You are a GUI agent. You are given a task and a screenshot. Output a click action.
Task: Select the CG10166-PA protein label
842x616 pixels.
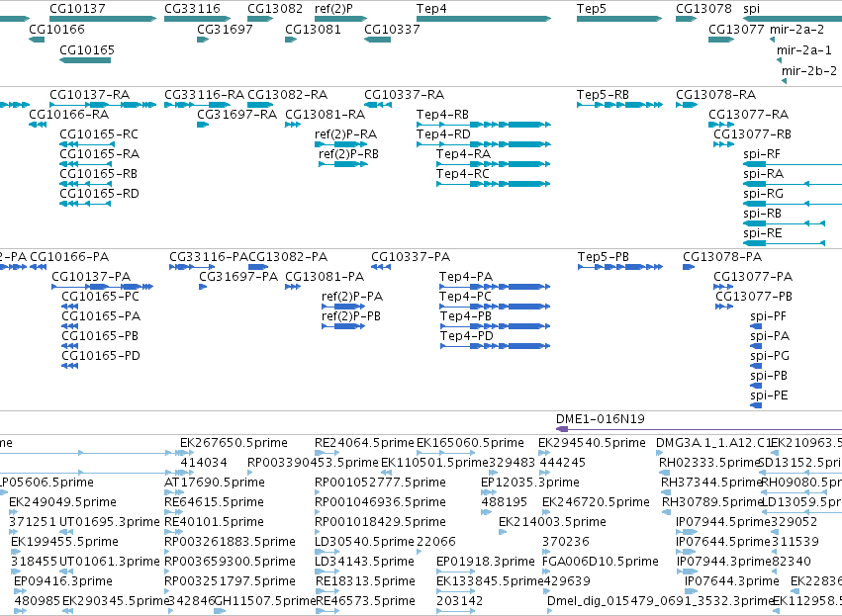click(69, 256)
